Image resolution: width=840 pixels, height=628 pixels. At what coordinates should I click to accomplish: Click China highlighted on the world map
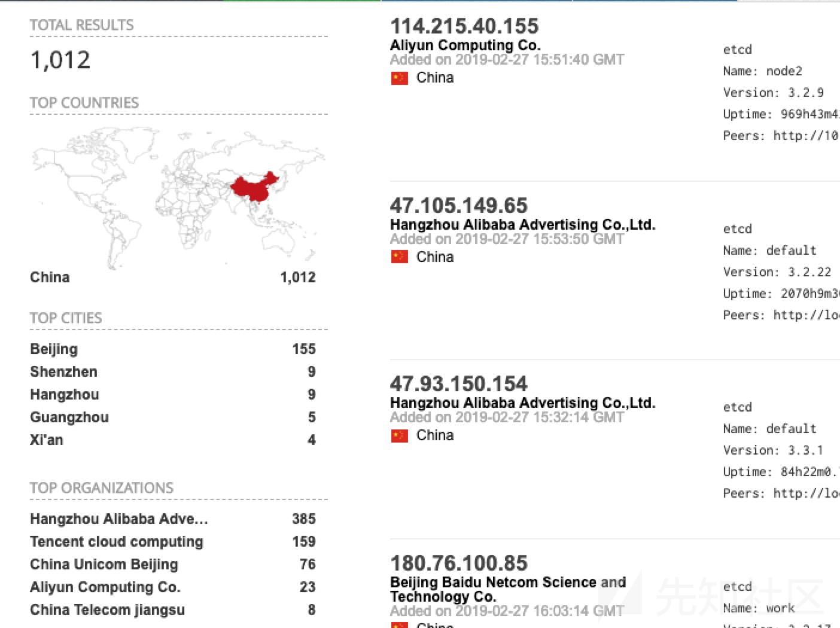(x=255, y=188)
